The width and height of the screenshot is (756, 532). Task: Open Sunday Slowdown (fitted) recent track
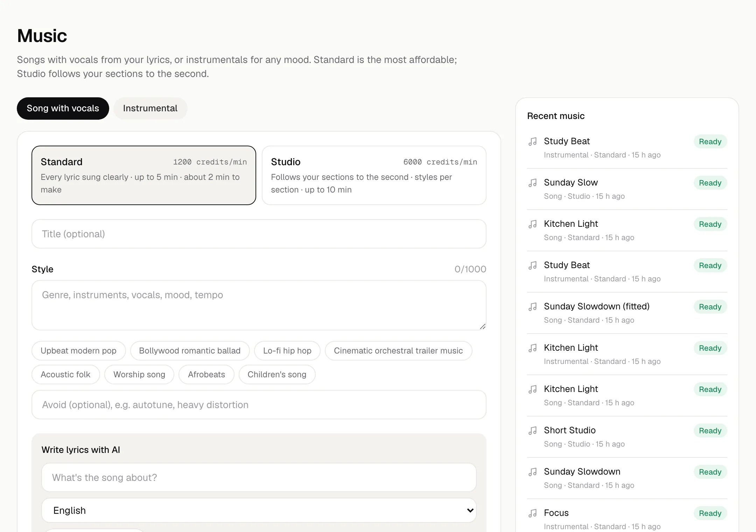(x=627, y=313)
